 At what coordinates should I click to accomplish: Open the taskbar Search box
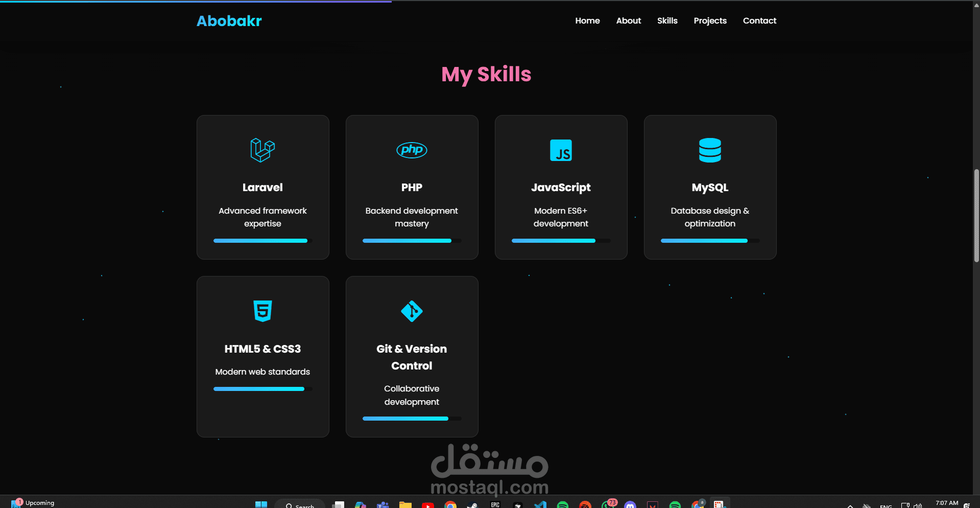click(300, 505)
